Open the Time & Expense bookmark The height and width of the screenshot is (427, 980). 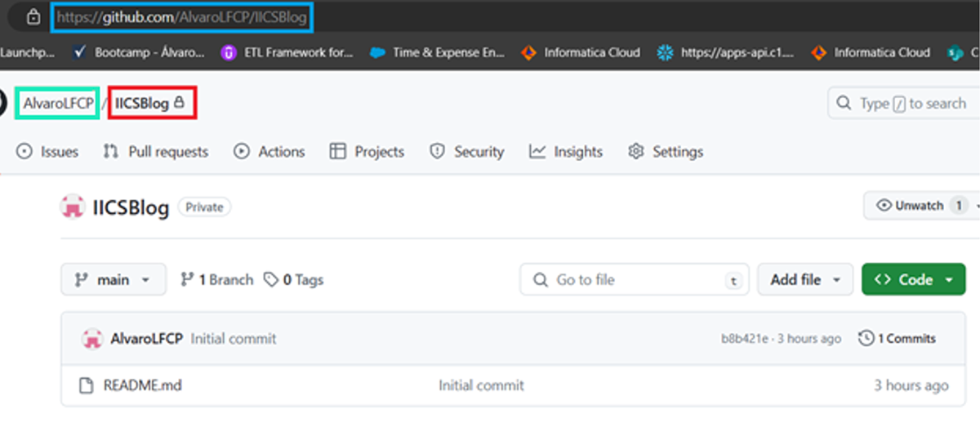438,52
